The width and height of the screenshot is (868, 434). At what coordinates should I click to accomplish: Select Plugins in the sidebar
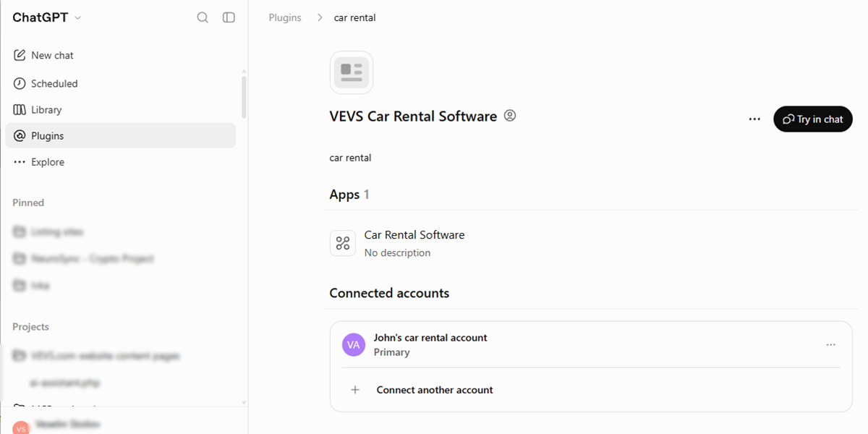coord(120,135)
